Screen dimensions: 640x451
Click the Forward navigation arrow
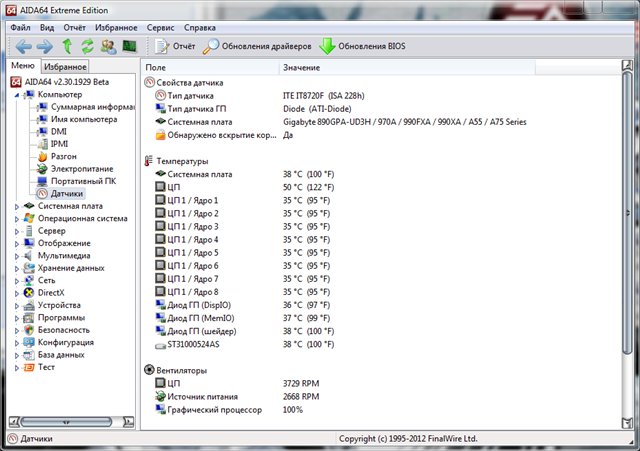[x=43, y=47]
